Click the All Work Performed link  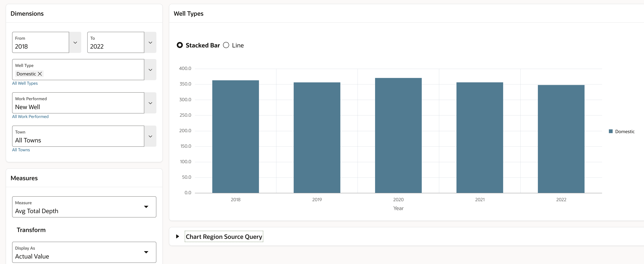(30, 116)
